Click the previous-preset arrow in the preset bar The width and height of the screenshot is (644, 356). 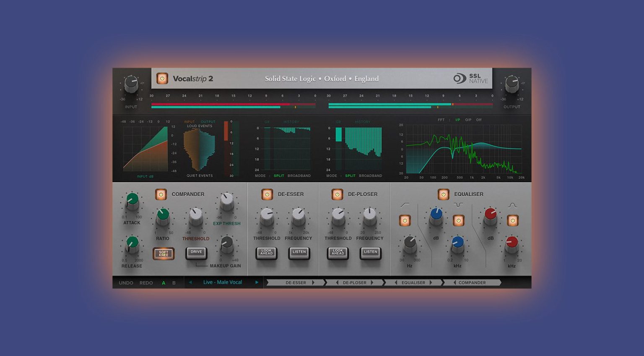pos(191,282)
